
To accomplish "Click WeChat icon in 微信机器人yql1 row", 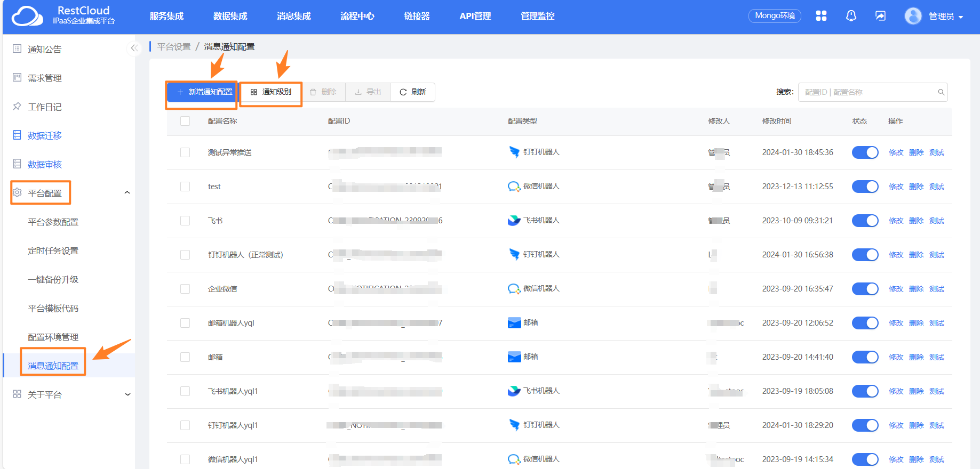I will coord(514,459).
